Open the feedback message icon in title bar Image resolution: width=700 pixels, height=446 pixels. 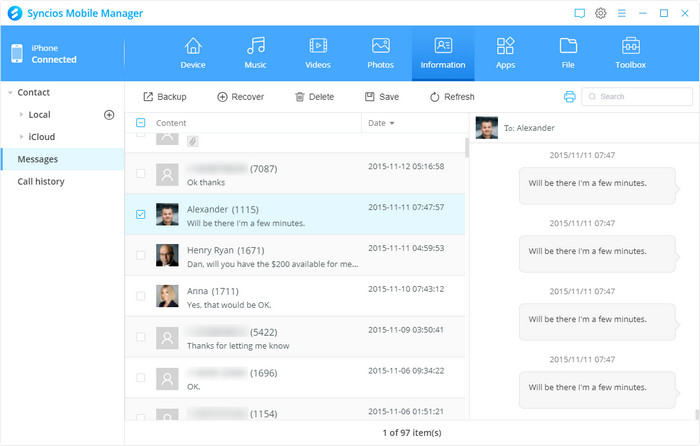tap(579, 13)
